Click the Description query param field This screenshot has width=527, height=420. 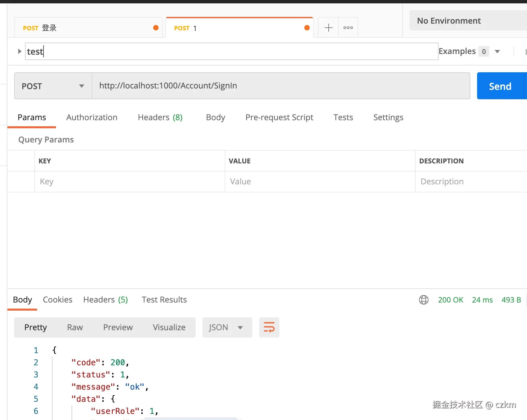coord(471,182)
